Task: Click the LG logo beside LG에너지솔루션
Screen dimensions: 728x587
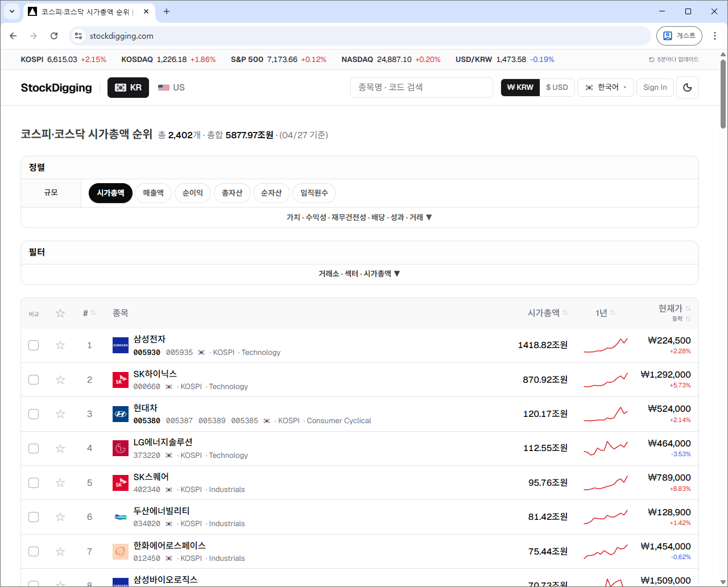Action: click(121, 448)
